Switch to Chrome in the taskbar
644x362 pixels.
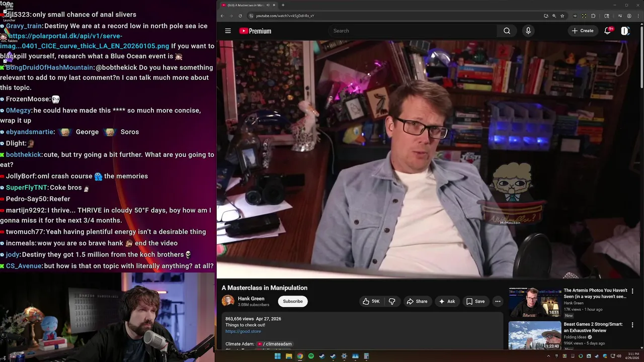click(300, 356)
